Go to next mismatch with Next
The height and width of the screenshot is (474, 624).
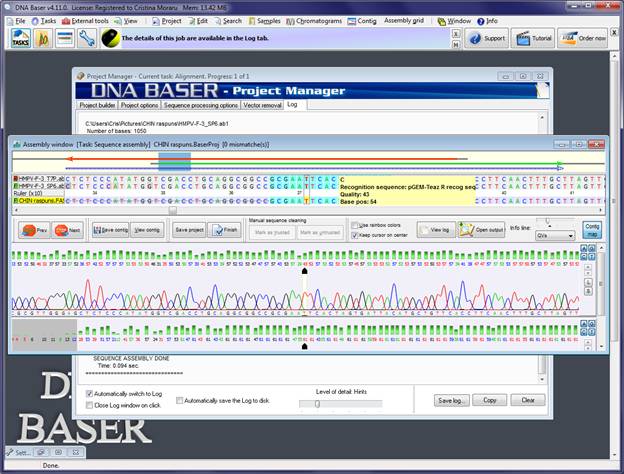pyautogui.click(x=68, y=230)
